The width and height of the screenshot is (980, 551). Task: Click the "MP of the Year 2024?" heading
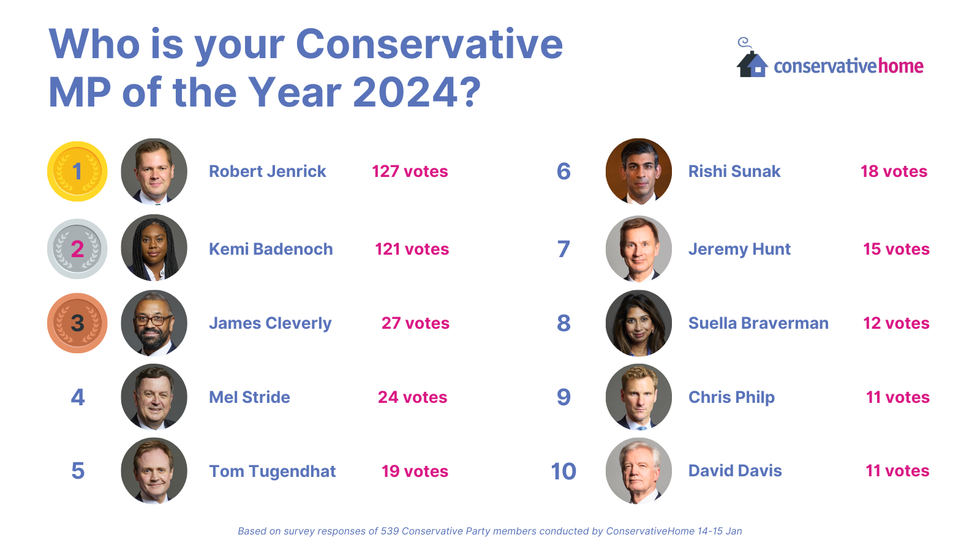coord(265,92)
